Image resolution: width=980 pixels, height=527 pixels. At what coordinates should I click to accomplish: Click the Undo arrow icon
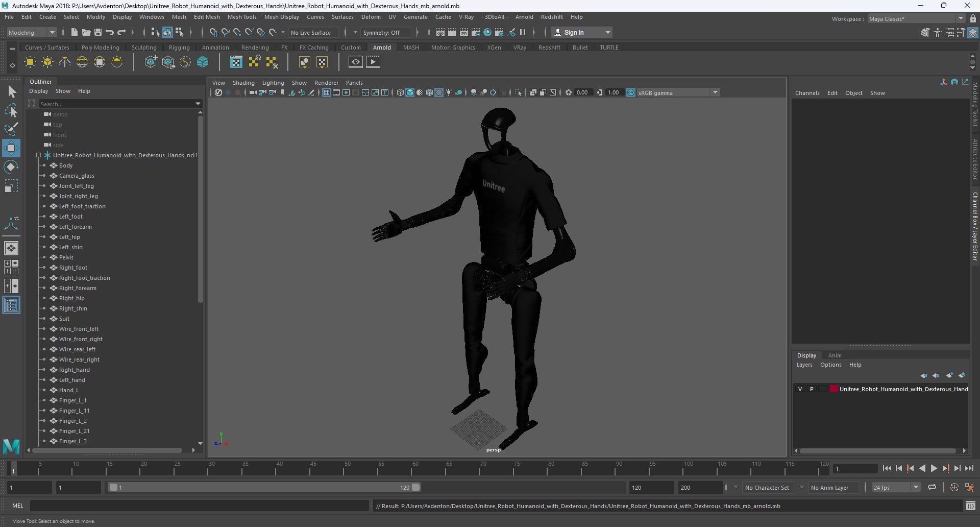coord(110,32)
